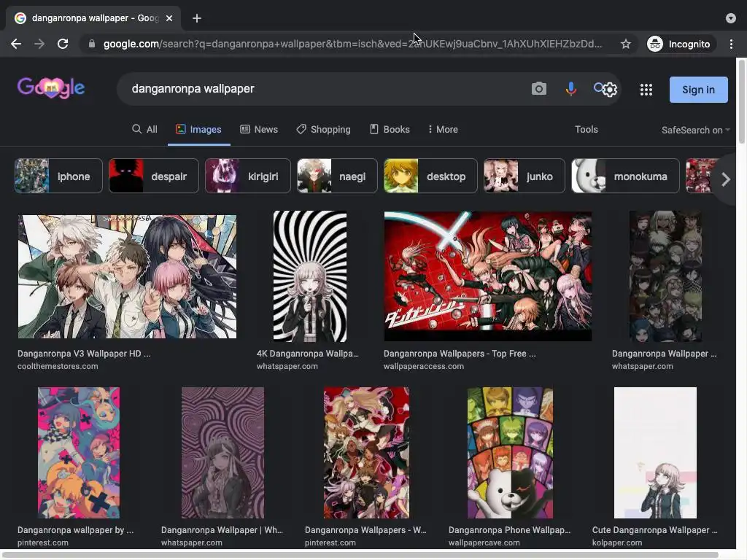Visit the wallpapercave.com source link
The width and height of the screenshot is (747, 560).
[x=484, y=542]
